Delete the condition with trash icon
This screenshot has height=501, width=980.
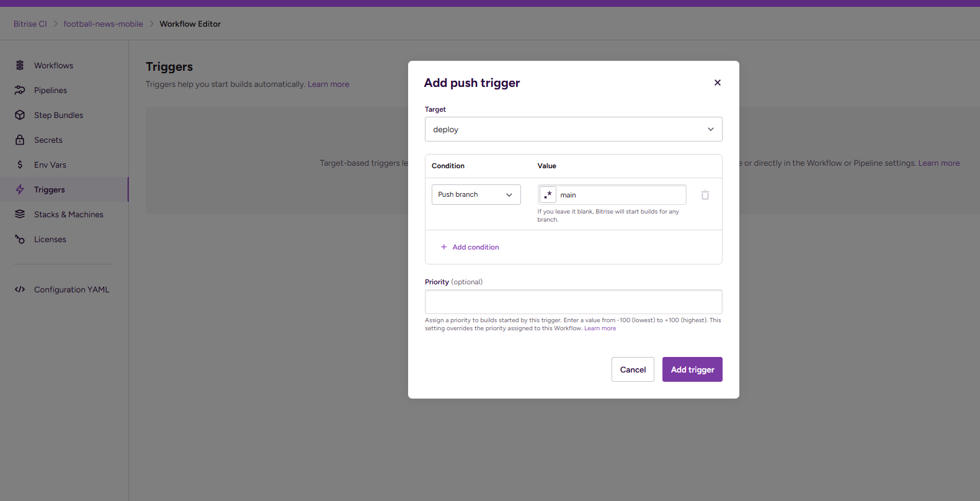click(x=705, y=195)
